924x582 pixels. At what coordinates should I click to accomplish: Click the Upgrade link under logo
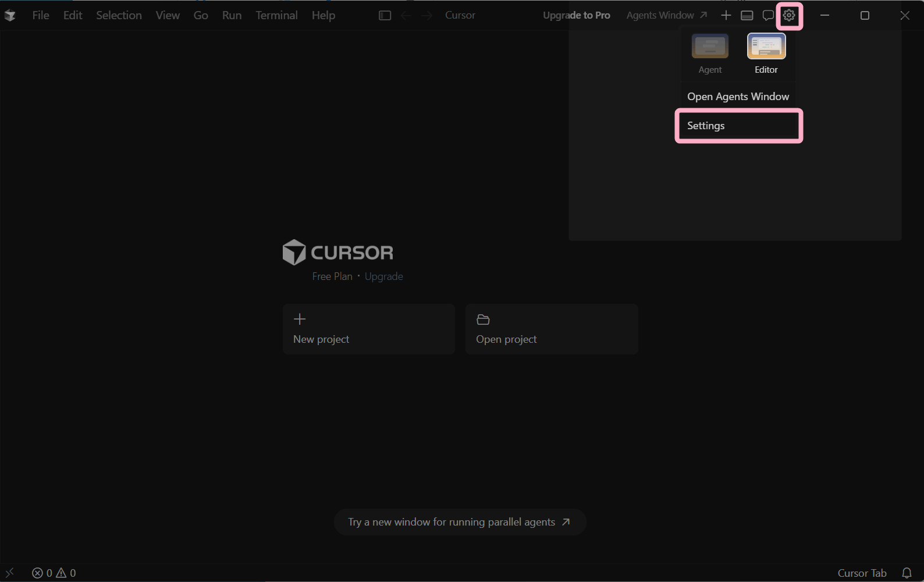pos(383,276)
